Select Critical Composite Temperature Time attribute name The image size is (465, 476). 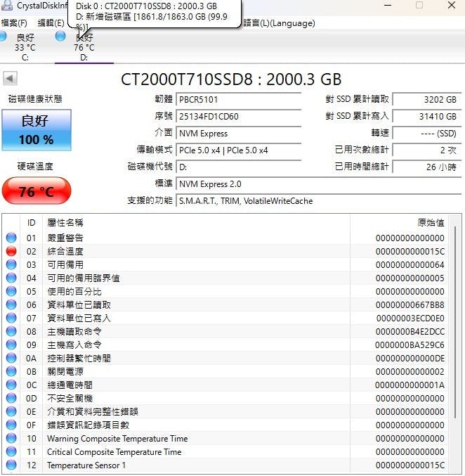pyautogui.click(x=114, y=451)
